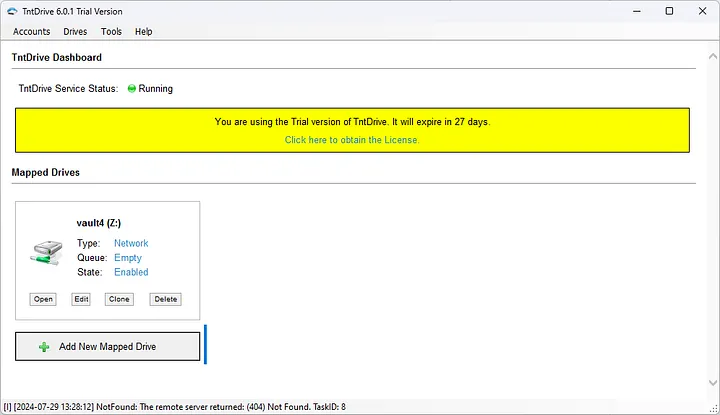This screenshot has width=720, height=415.
Task: Open the Tools menu
Action: pyautogui.click(x=111, y=32)
